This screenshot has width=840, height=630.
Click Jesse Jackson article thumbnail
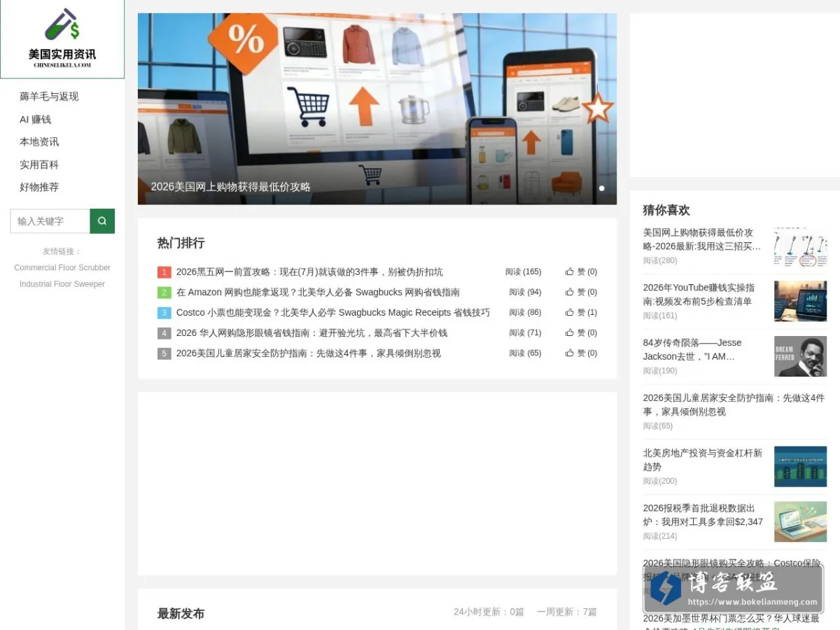click(800, 356)
